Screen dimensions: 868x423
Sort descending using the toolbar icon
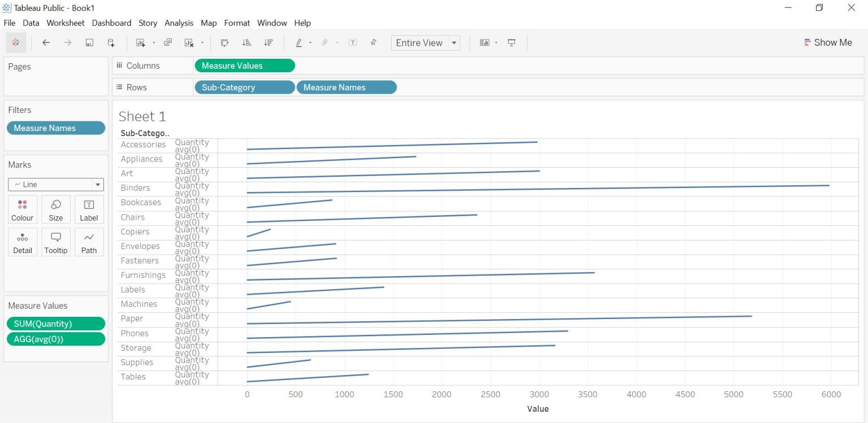click(269, 42)
